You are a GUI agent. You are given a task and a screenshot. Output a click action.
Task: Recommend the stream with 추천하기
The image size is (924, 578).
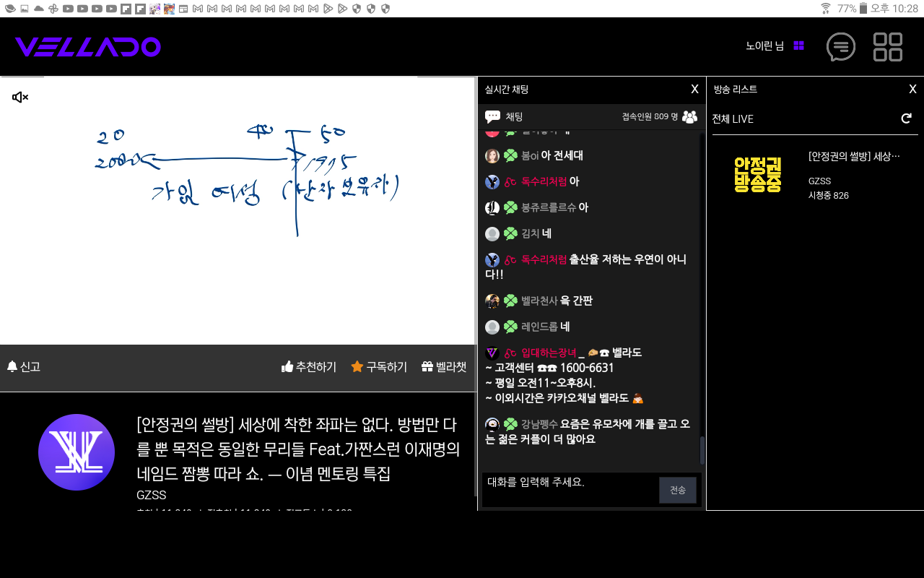[309, 366]
